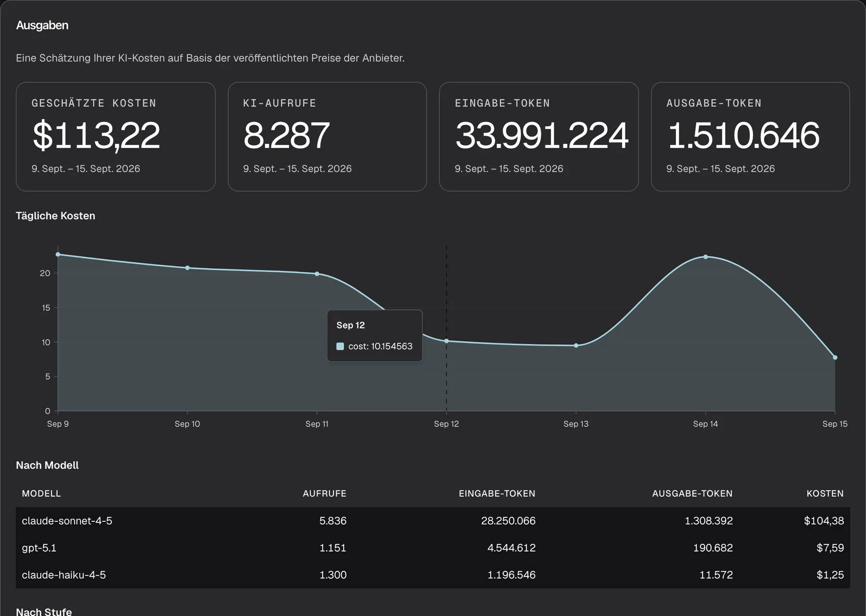Click the 'Nach Modell' section heading
Viewport: 866px width, 616px height.
click(47, 465)
